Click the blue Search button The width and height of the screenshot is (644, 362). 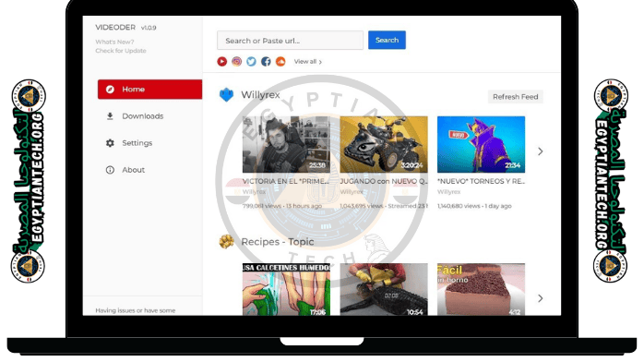387,40
